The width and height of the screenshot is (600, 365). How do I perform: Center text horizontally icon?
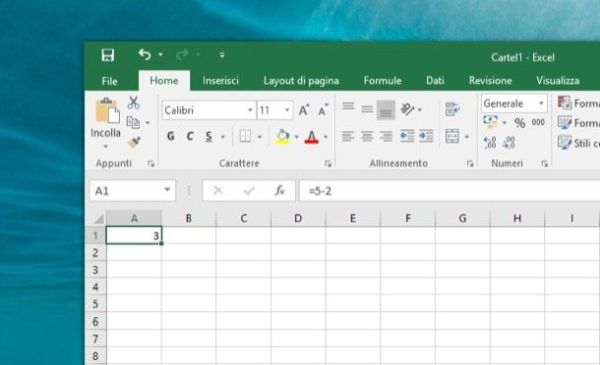click(367, 136)
